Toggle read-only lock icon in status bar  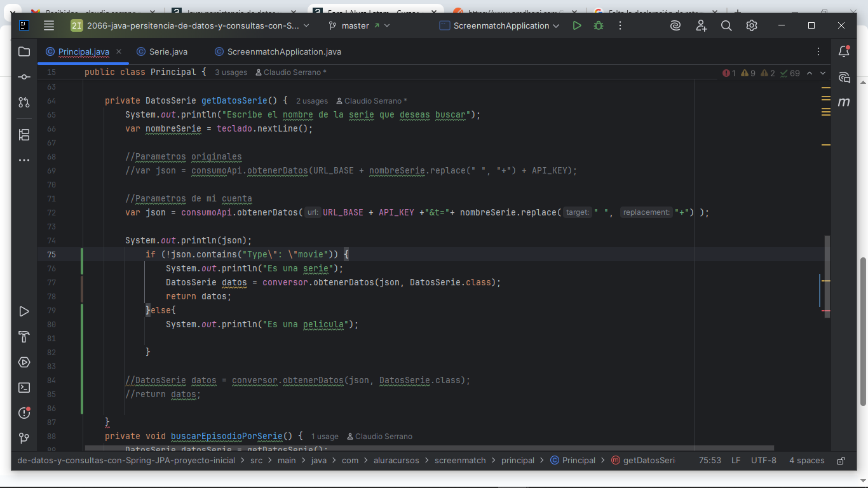pyautogui.click(x=841, y=461)
